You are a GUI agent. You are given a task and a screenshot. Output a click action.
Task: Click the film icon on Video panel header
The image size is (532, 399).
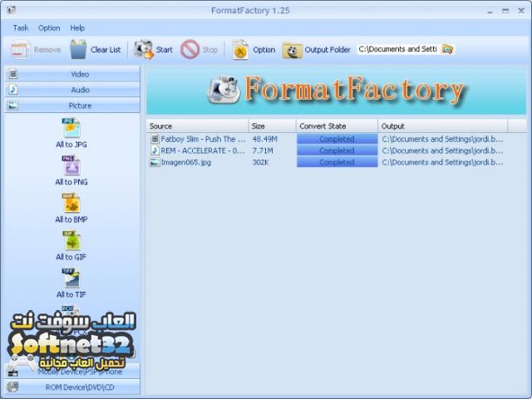coord(13,74)
